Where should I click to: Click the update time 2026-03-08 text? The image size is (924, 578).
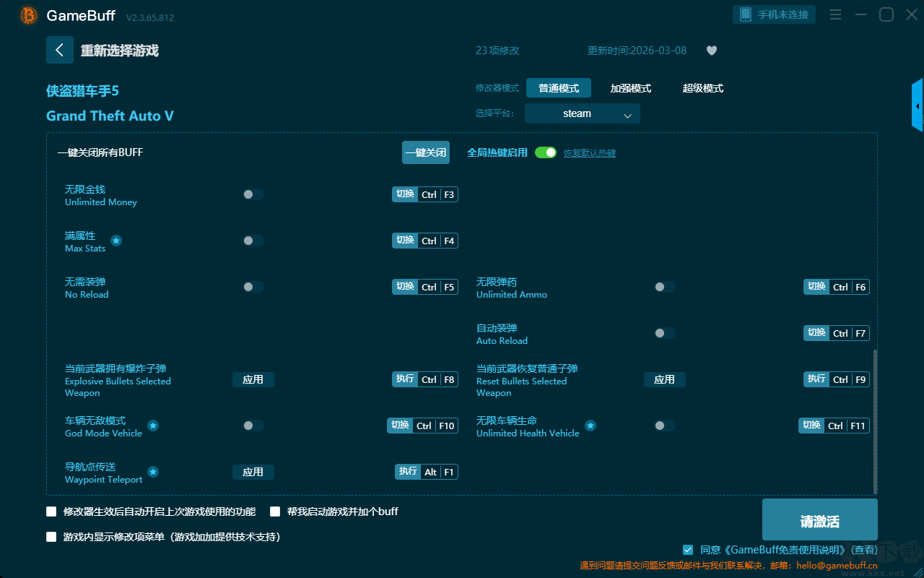637,51
